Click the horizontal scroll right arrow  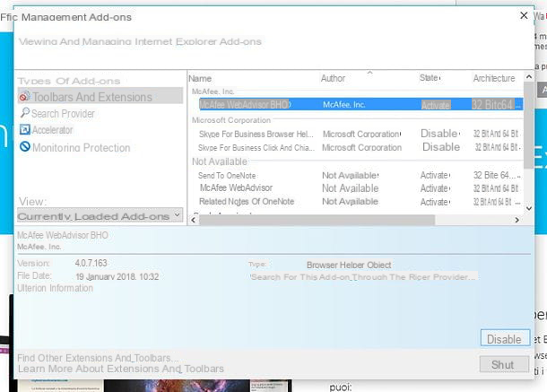pyautogui.click(x=517, y=220)
